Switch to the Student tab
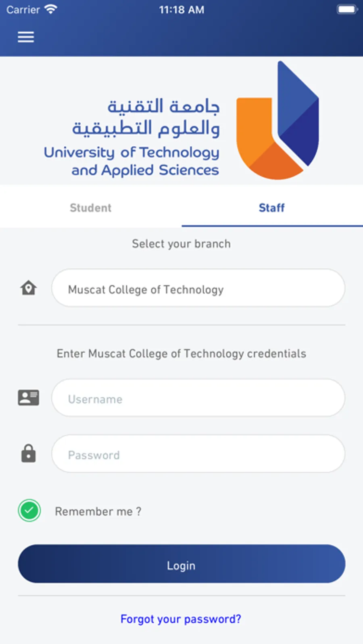The width and height of the screenshot is (363, 644). coord(91,208)
